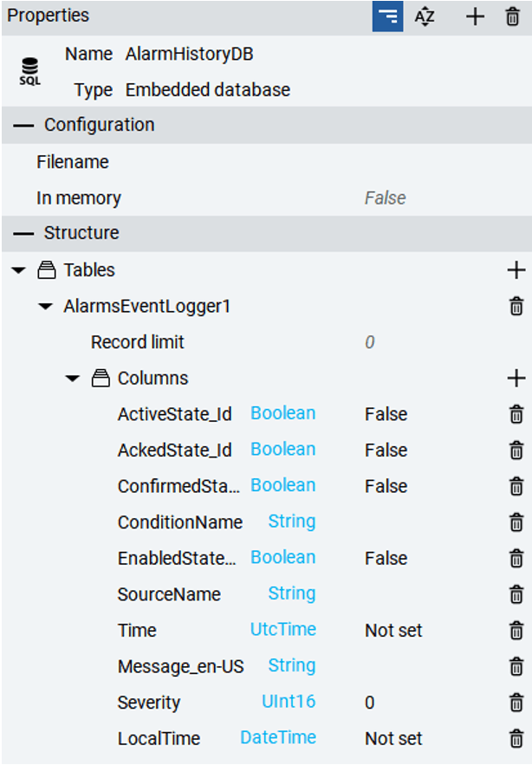The image size is (532, 765).
Task: Select the SourceName column name
Action: click(169, 594)
